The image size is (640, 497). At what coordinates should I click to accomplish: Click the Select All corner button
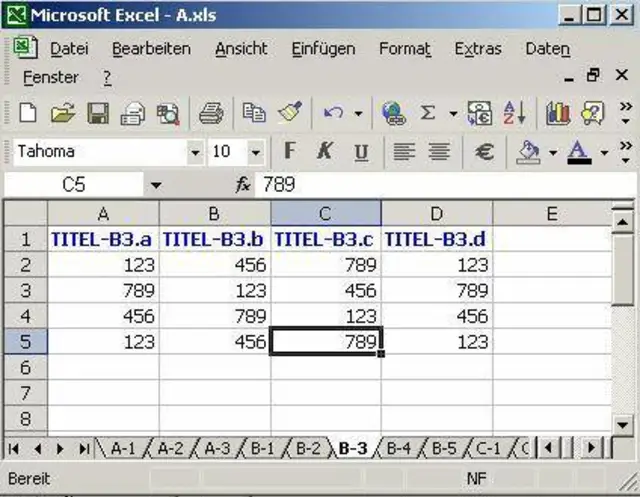[x=25, y=213]
